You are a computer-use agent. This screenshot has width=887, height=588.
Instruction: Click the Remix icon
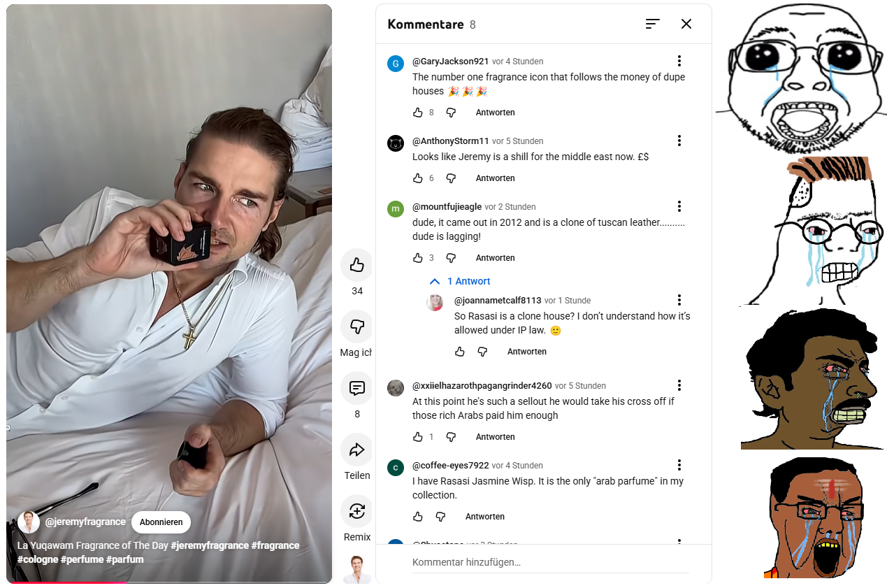tap(357, 511)
